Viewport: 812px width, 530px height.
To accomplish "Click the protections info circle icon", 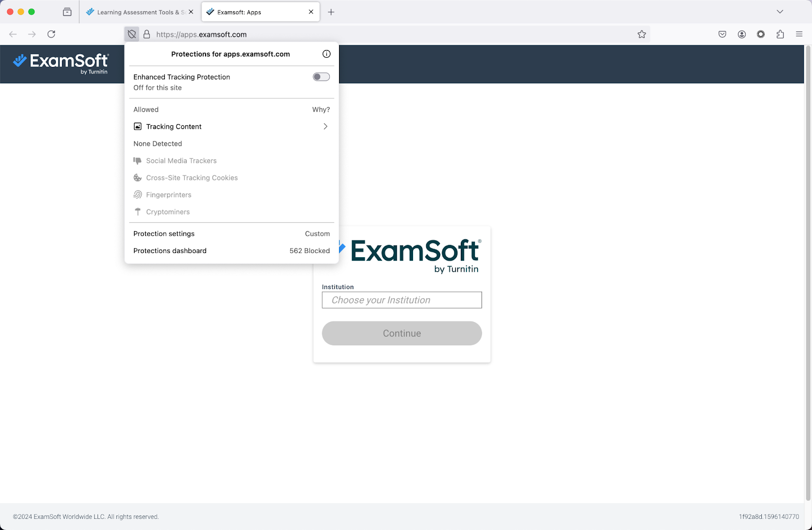I will (x=326, y=54).
